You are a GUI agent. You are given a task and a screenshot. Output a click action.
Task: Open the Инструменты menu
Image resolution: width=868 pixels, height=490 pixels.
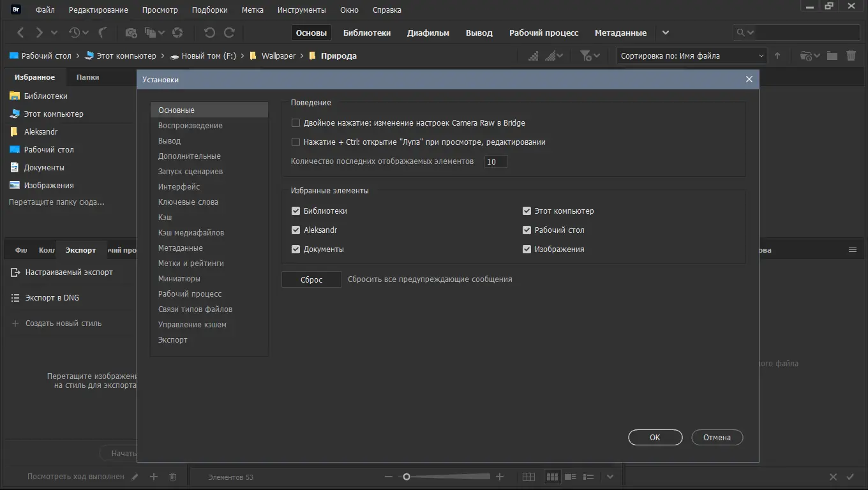pyautogui.click(x=301, y=10)
